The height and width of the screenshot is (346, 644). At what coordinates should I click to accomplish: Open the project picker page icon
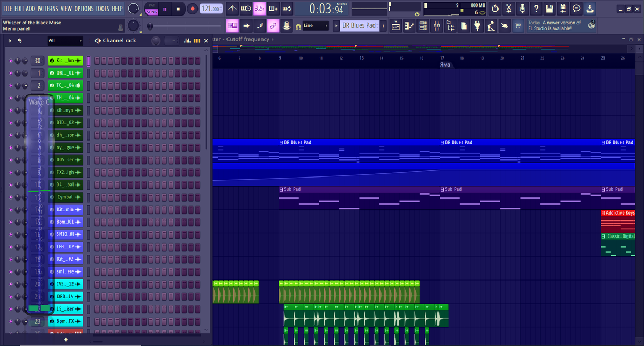pos(464,25)
